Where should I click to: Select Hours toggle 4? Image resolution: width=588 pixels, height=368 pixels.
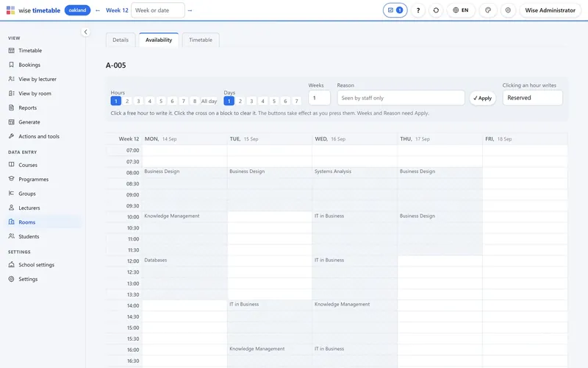pos(150,101)
